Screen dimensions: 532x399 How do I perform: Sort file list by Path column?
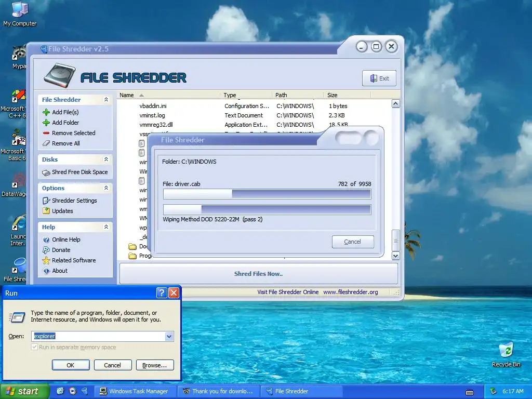coord(298,95)
